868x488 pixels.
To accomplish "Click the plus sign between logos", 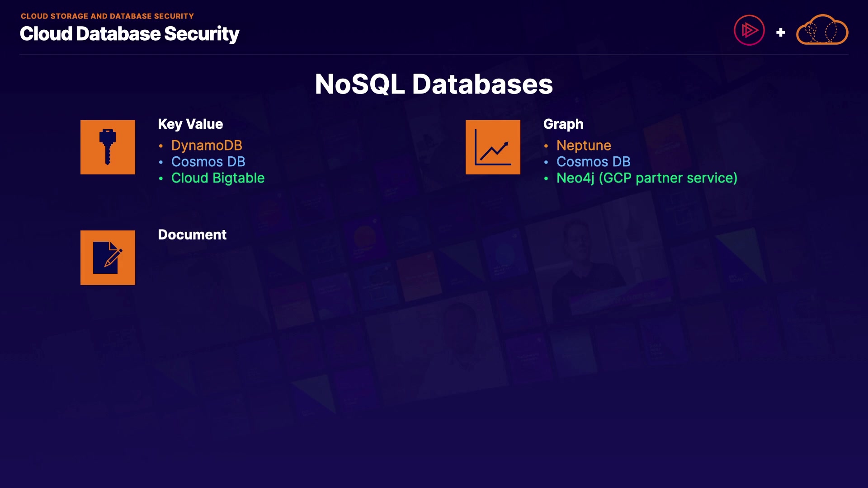I will tap(780, 33).
